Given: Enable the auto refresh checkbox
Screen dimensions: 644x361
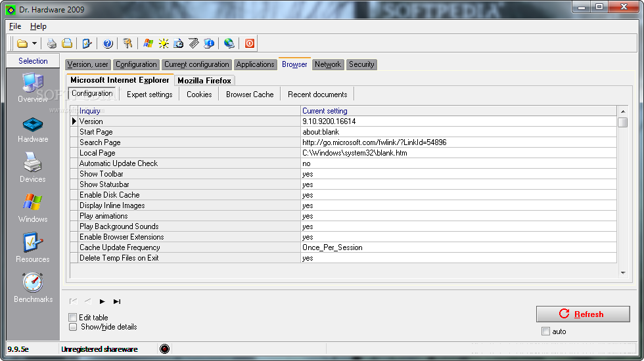Looking at the screenshot, I should tap(545, 331).
